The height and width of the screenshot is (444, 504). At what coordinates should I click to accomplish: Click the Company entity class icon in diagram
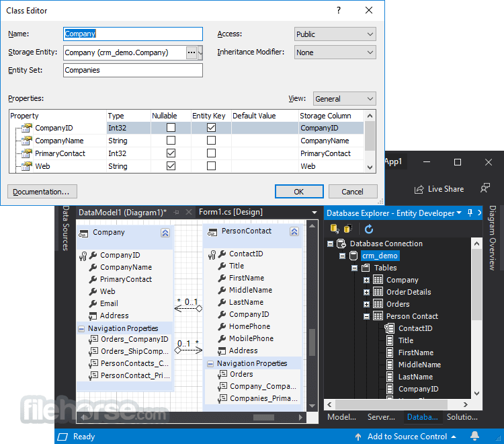point(83,233)
